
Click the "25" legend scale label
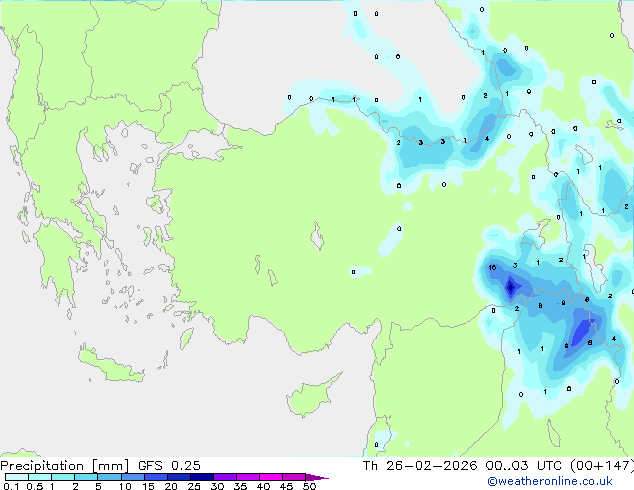point(194,486)
